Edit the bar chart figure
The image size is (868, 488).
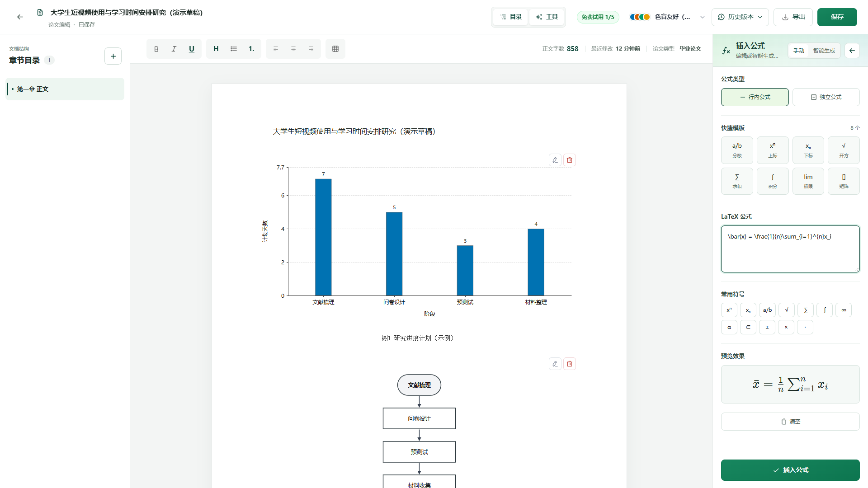(555, 160)
